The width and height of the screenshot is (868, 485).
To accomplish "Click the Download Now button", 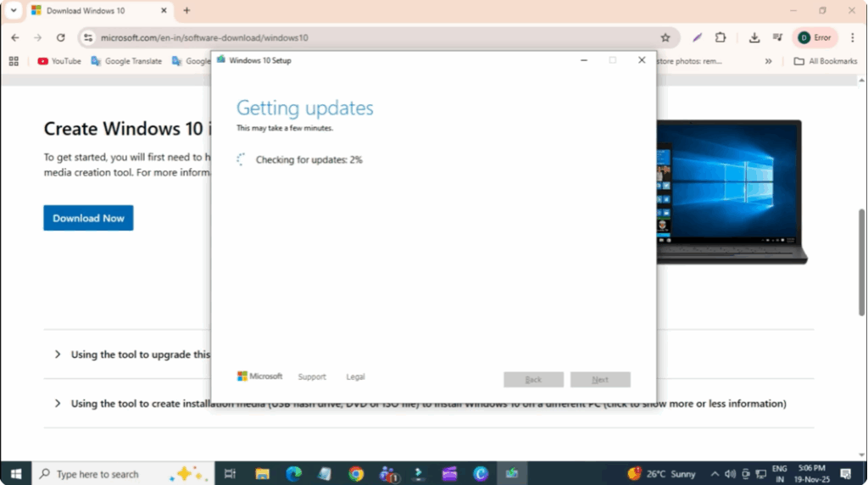I will 88,218.
